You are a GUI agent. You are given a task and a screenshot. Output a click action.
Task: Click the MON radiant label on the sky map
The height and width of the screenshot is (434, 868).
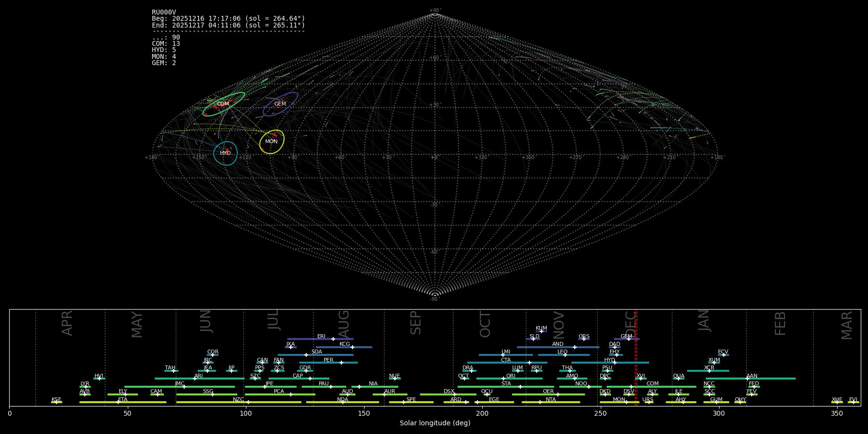coord(271,142)
